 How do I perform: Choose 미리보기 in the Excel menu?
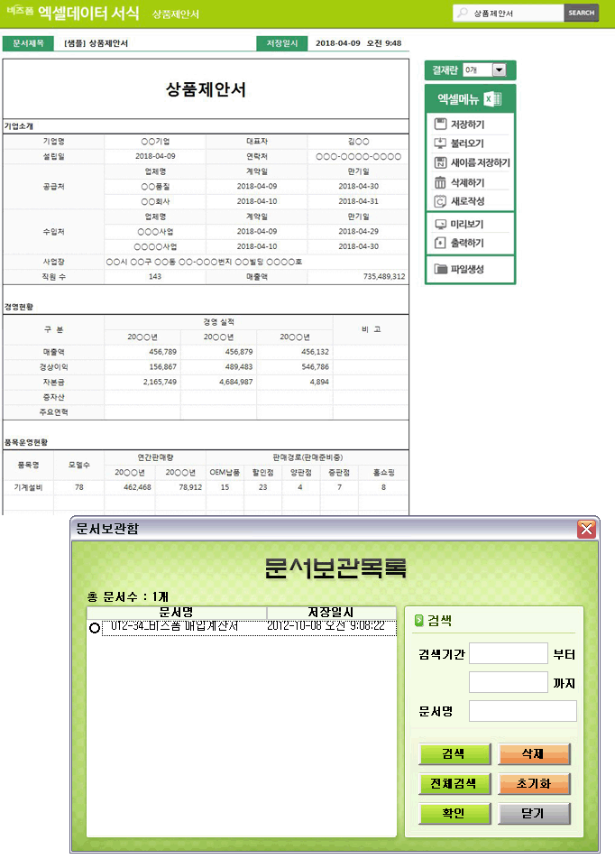pyautogui.click(x=467, y=224)
